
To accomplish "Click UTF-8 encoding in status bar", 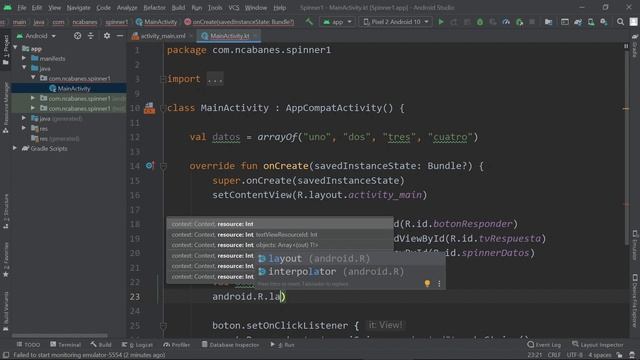I will (x=574, y=355).
